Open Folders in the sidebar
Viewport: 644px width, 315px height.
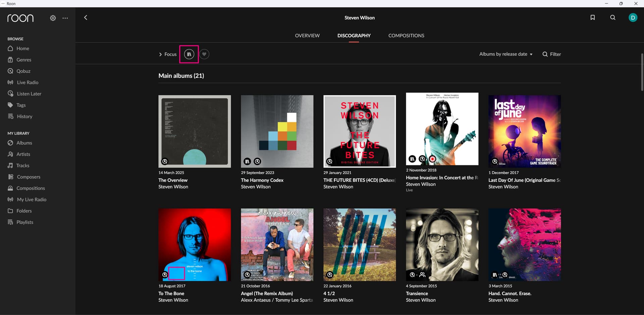coord(24,211)
